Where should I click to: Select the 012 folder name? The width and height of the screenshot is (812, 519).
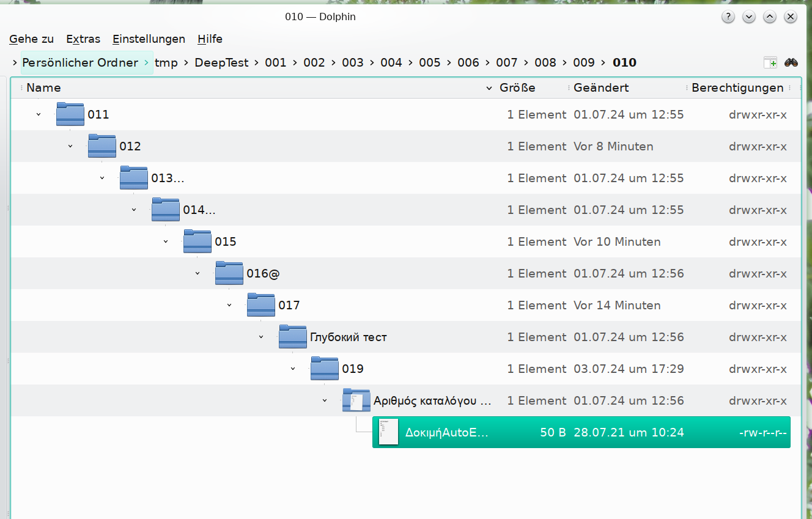coord(130,146)
